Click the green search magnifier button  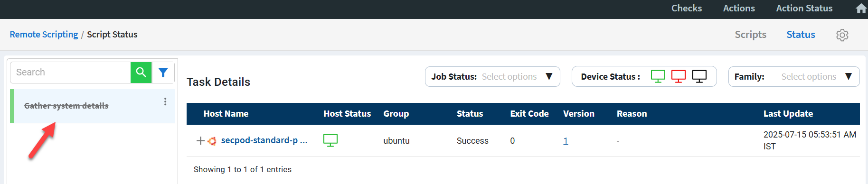pyautogui.click(x=141, y=73)
